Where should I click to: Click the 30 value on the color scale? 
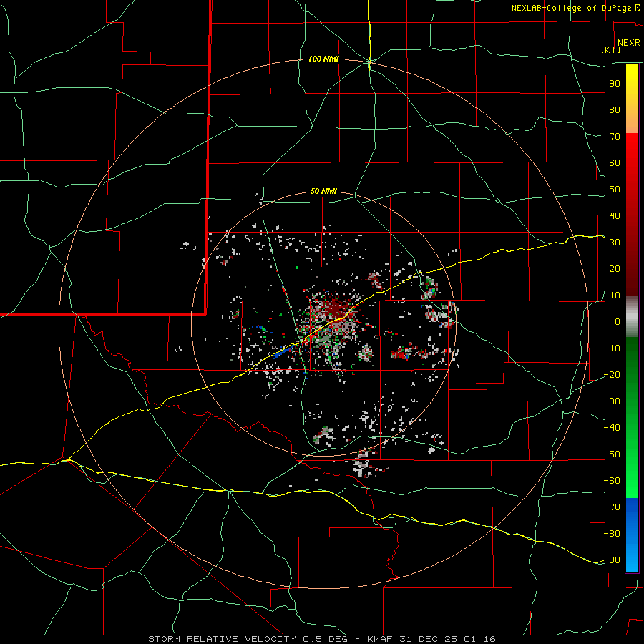(x=615, y=243)
